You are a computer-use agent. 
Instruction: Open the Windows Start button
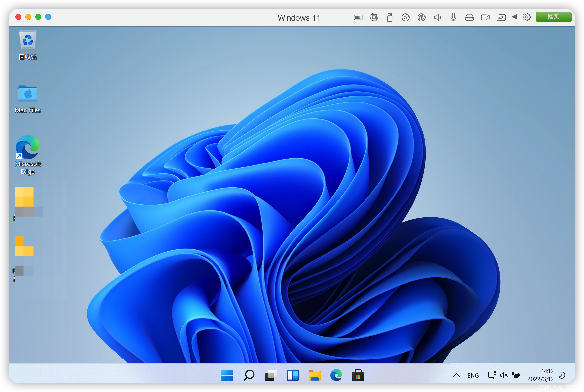tap(227, 375)
